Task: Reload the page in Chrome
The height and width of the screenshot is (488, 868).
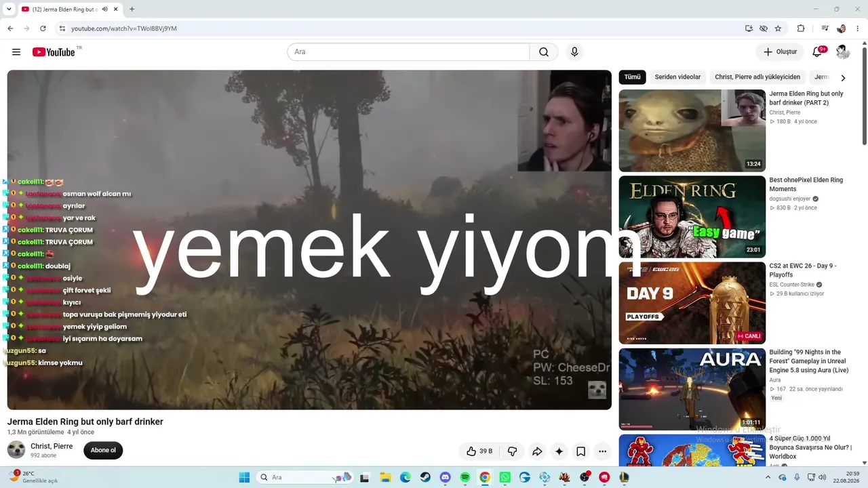Action: tap(43, 28)
